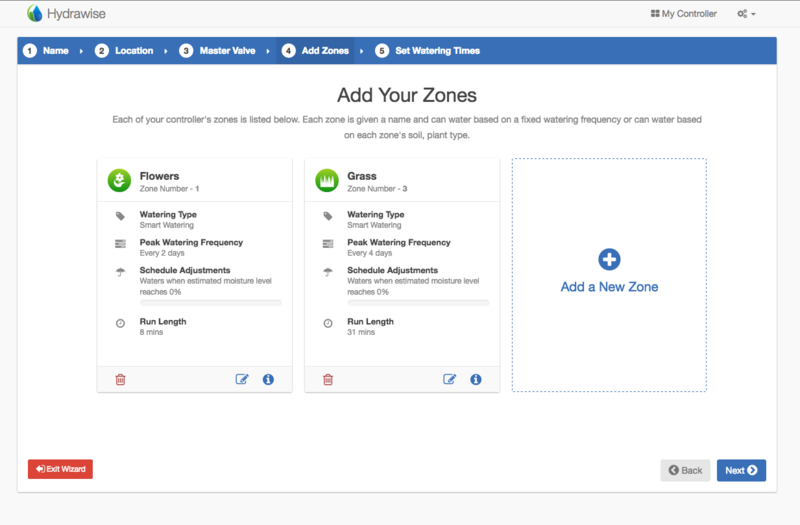Go to step 3 Master Valve
This screenshot has width=800, height=525.
pos(217,51)
